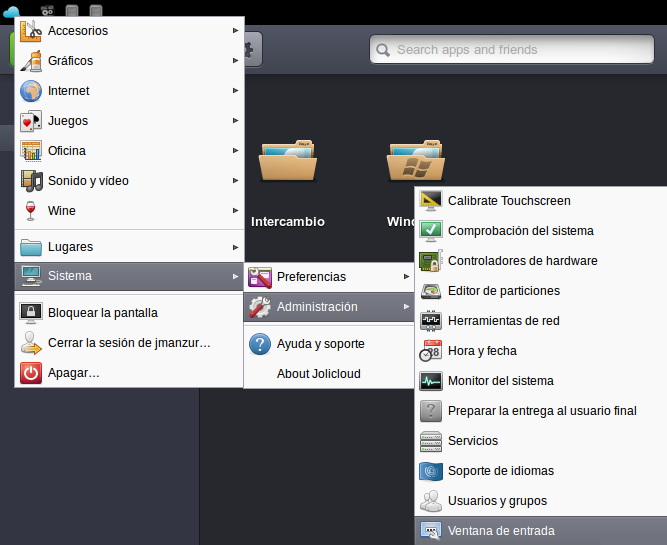Open the Administración menu entry

pyautogui.click(x=329, y=307)
